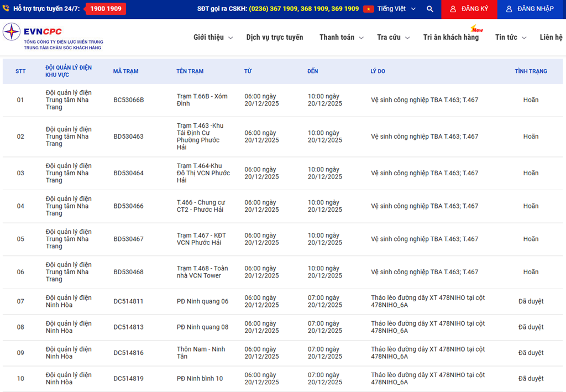Select row with station code BD530467
Viewport: 566px width, 392px height.
click(x=128, y=239)
